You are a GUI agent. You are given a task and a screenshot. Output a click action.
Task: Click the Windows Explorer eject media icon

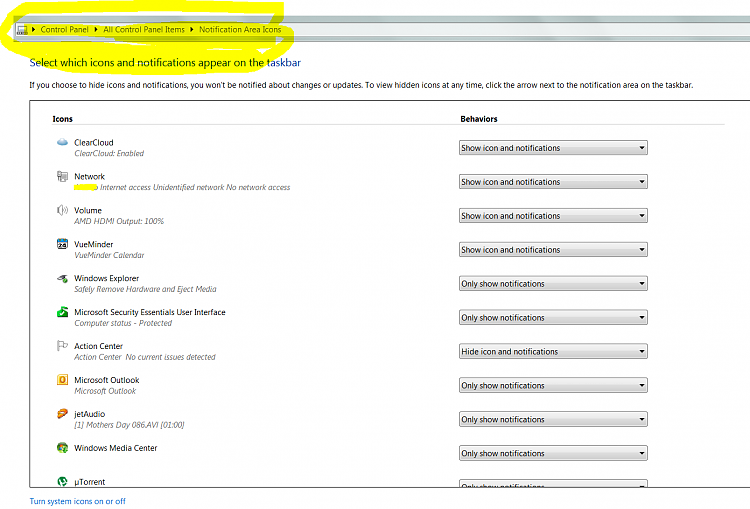click(x=62, y=278)
